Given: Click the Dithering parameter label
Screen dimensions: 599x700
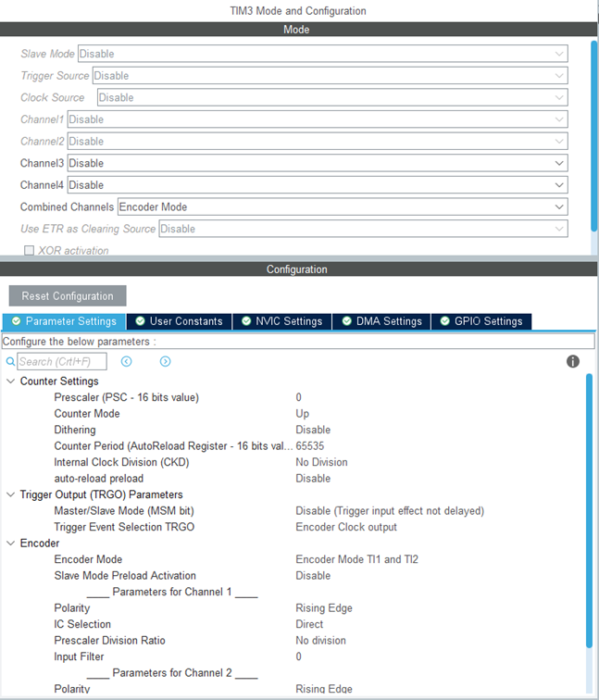Looking at the screenshot, I should 75,430.
